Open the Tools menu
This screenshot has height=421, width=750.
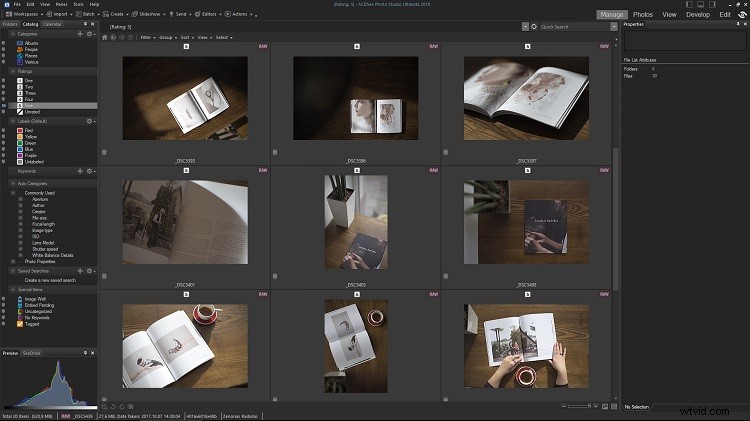(x=78, y=4)
